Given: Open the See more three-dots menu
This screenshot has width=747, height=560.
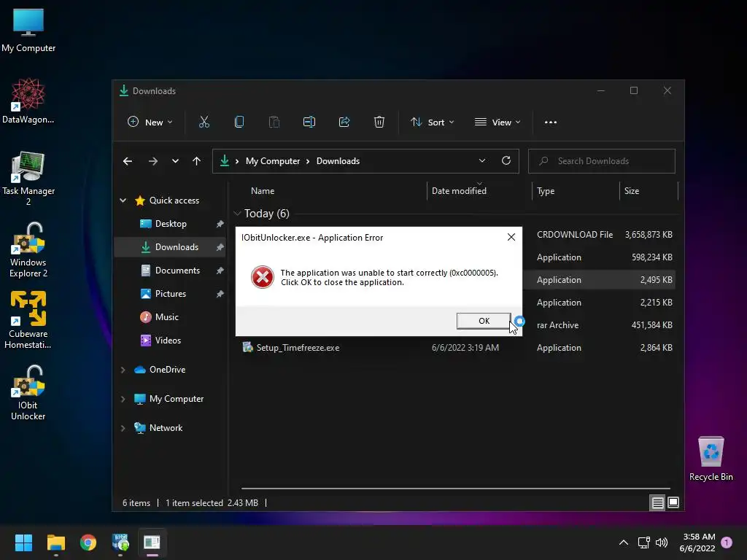Looking at the screenshot, I should tap(551, 122).
